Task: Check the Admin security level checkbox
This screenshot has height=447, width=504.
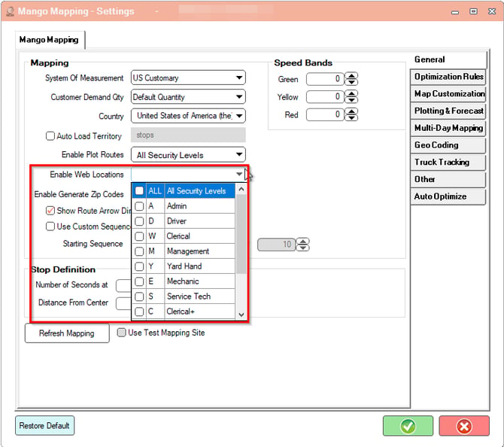Action: click(139, 205)
